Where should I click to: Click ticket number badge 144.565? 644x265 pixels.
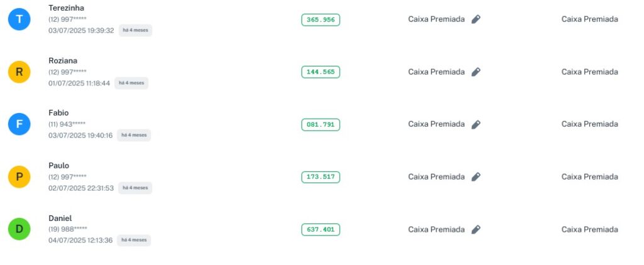321,72
